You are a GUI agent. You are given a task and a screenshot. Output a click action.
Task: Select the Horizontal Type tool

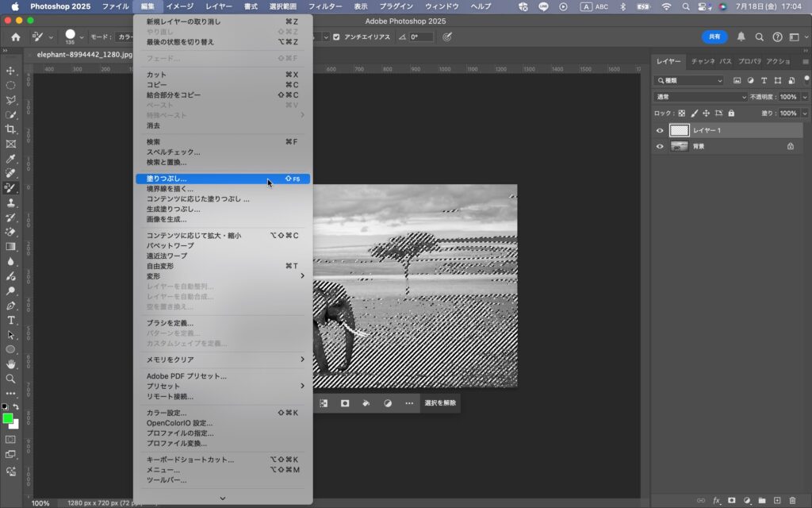(10, 321)
